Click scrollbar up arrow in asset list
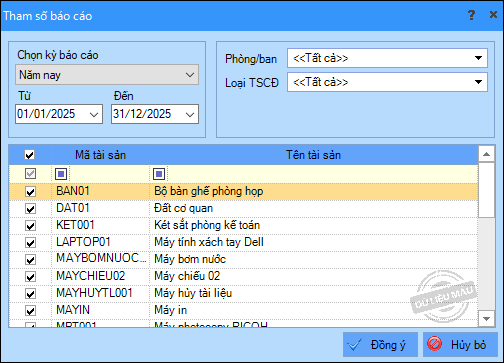The image size is (504, 363). tap(486, 154)
